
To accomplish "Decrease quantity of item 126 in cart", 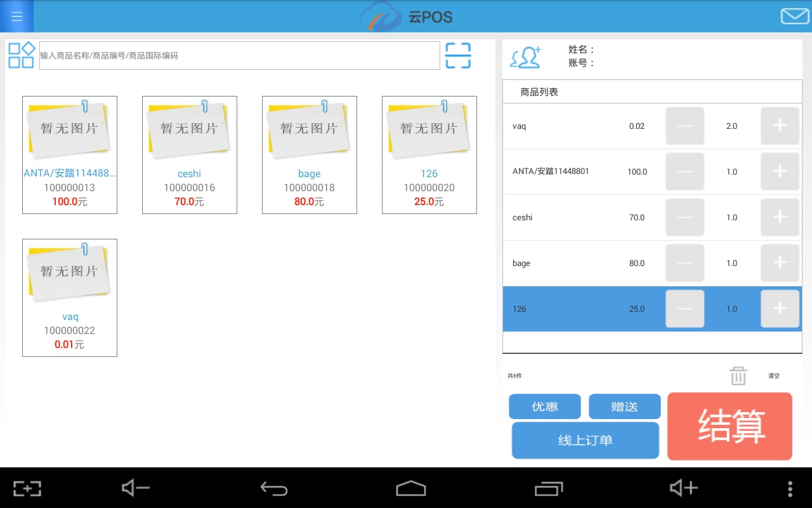I will pyautogui.click(x=684, y=309).
